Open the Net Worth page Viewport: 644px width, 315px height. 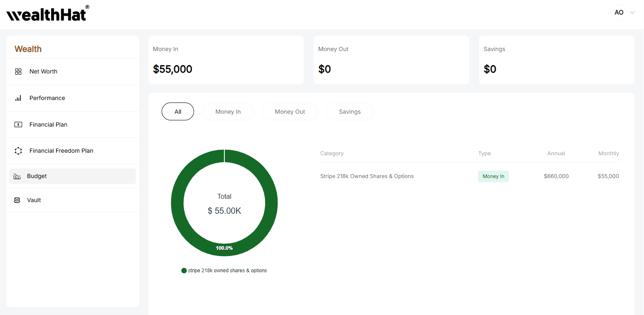tap(73, 71)
